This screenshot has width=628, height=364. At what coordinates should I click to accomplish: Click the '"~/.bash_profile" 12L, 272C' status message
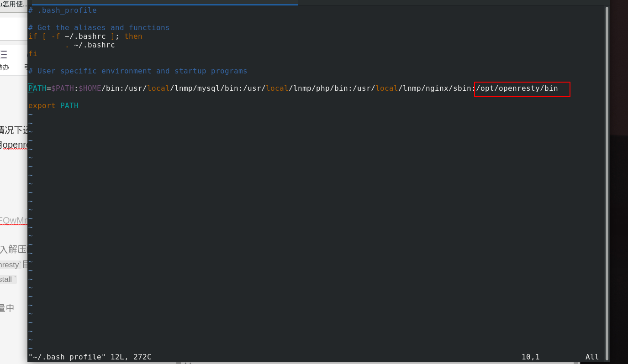click(90, 357)
